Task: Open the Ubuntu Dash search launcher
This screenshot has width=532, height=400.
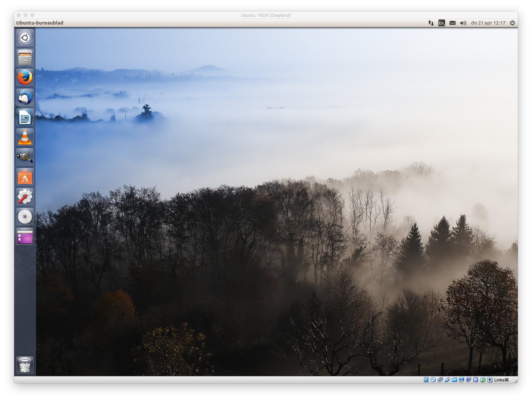Action: pos(25,38)
